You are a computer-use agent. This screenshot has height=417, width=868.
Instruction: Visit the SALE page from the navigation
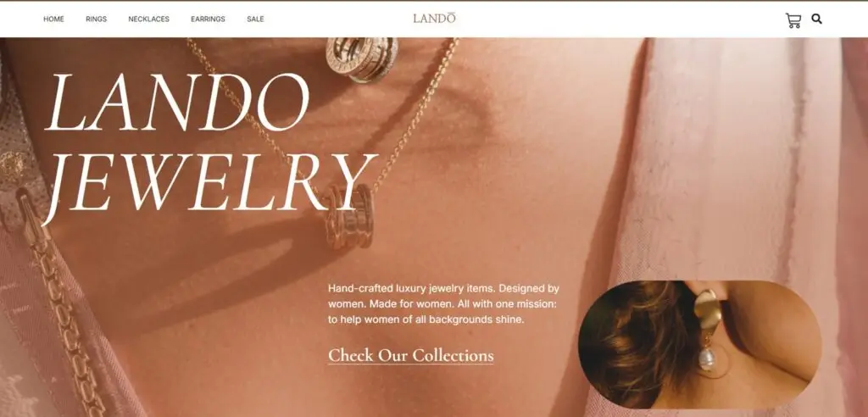(255, 19)
